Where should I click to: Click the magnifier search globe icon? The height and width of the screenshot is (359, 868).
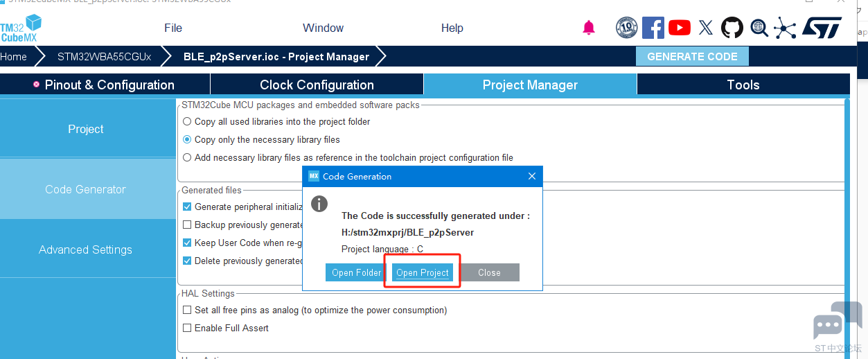click(759, 28)
